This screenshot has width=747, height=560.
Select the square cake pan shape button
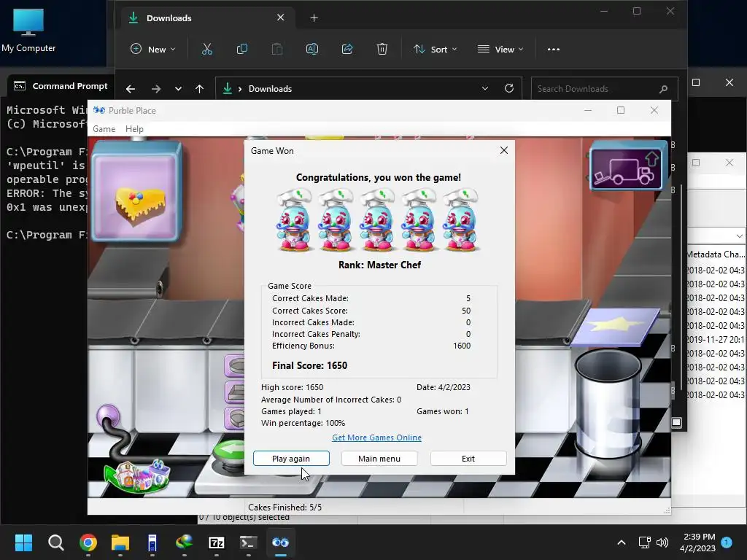coord(236,392)
